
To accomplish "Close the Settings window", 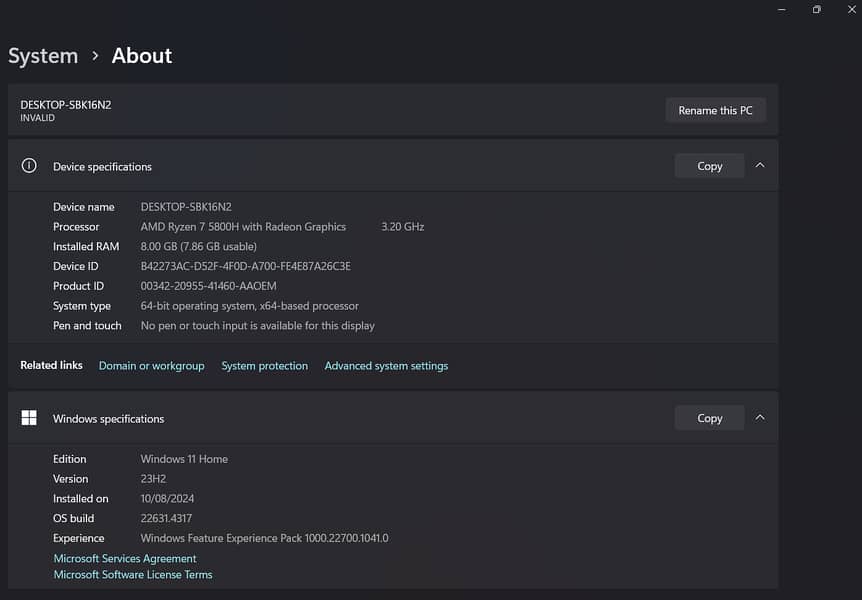I will [x=851, y=10].
